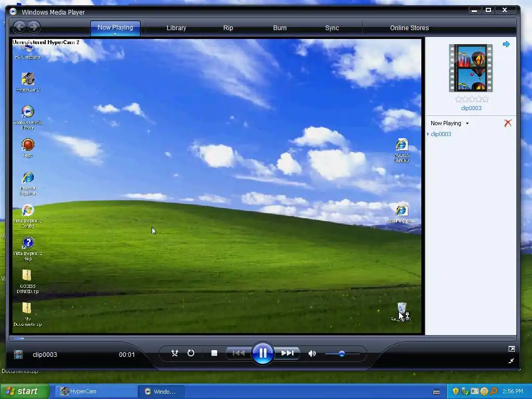The height and width of the screenshot is (399, 532).
Task: Click Windows Media Player shortcut in video
Action: [28, 117]
